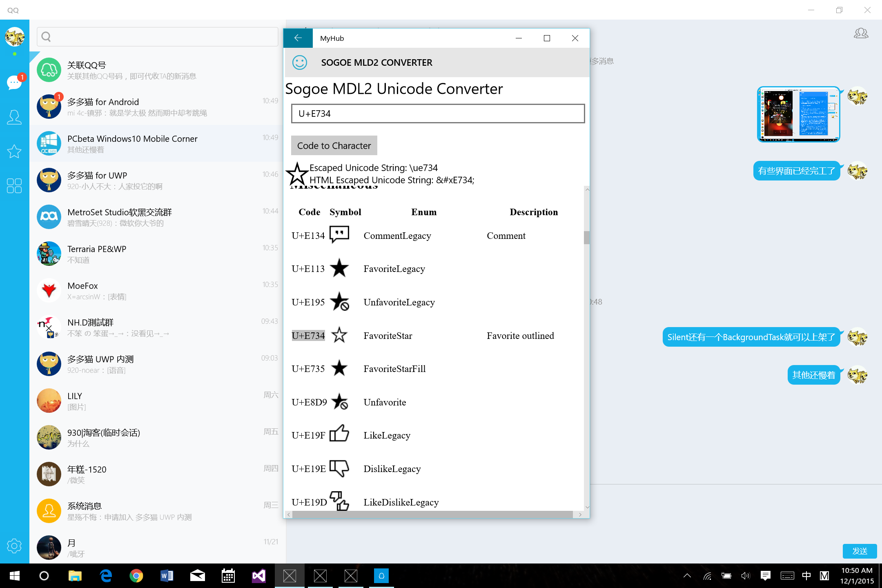Click the Code to Character button
The width and height of the screenshot is (882, 588).
tap(334, 145)
